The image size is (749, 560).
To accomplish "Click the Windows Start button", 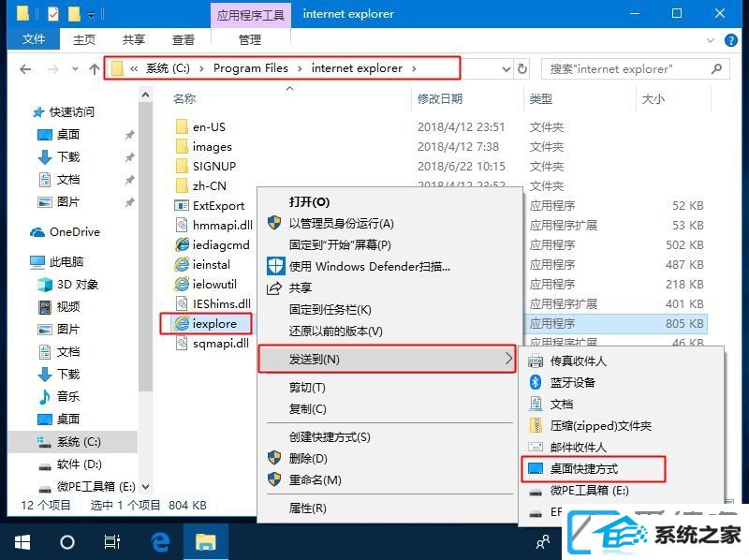I will (x=22, y=542).
